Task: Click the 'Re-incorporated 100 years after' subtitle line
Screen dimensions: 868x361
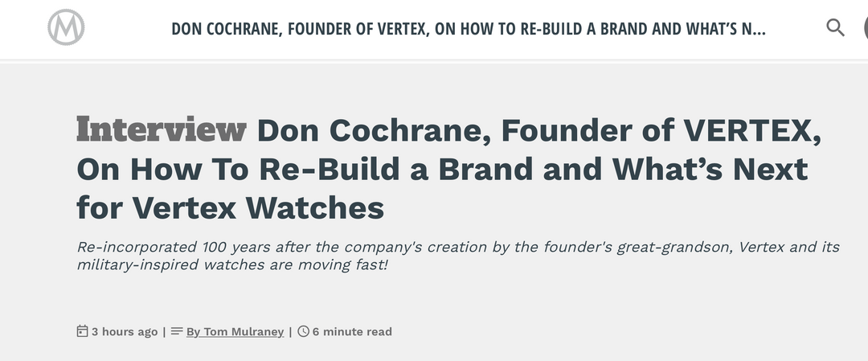Action: pyautogui.click(x=458, y=247)
